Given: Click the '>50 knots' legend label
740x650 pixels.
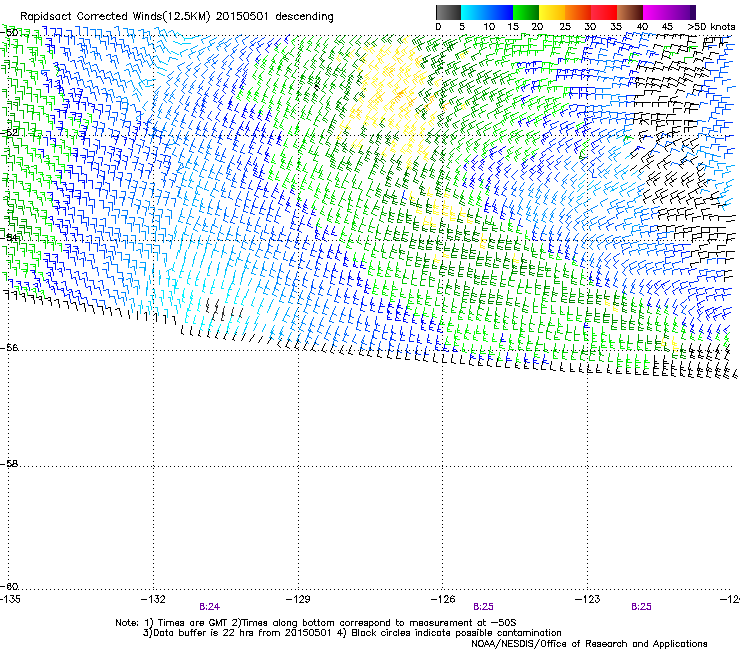Looking at the screenshot, I should pos(711,26).
